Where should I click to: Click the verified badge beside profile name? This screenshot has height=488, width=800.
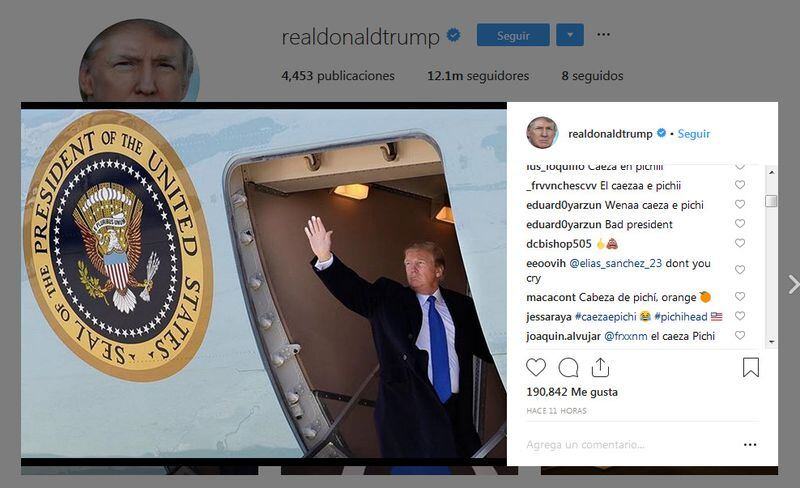coord(454,35)
